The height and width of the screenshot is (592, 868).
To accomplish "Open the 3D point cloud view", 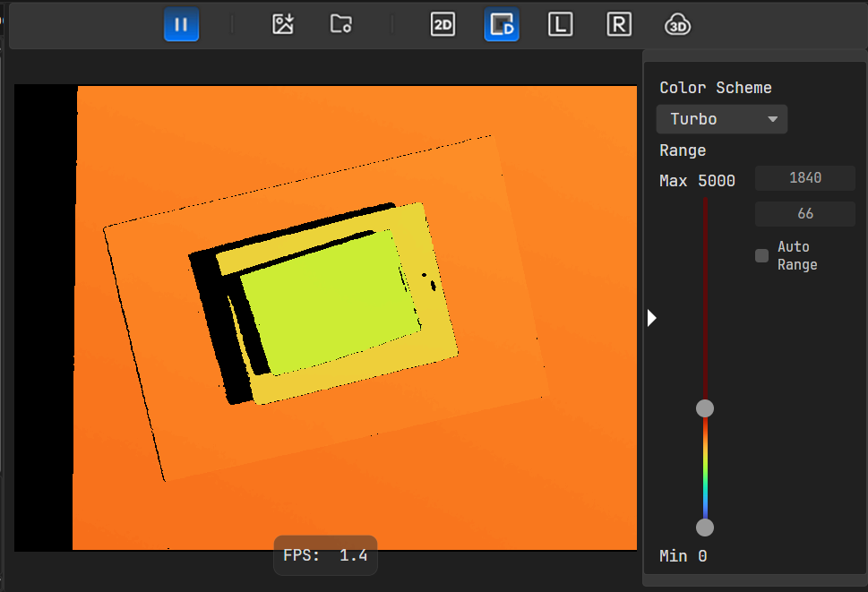I will tap(677, 24).
